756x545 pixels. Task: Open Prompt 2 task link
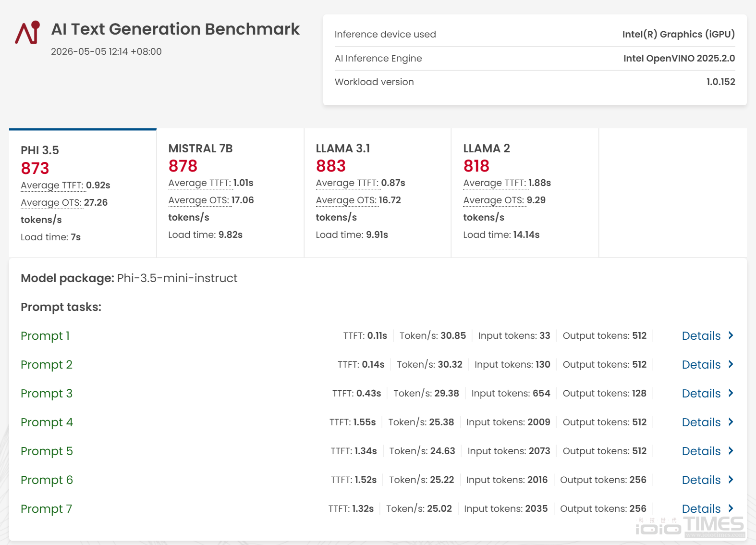point(47,365)
